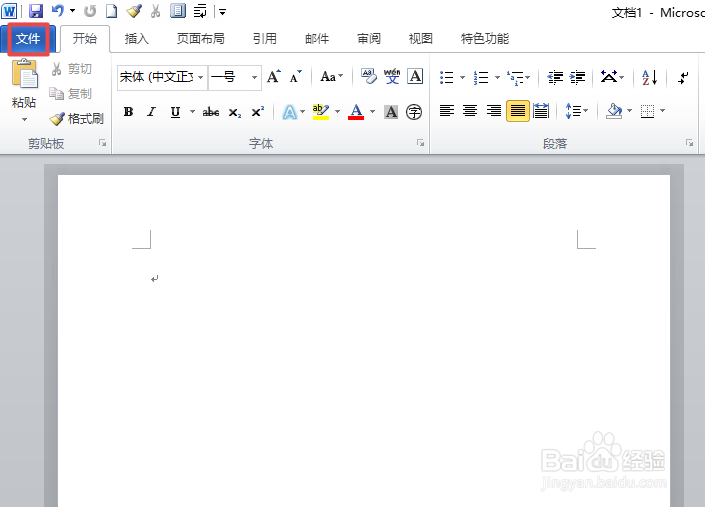Toggle Italic formatting

(152, 112)
